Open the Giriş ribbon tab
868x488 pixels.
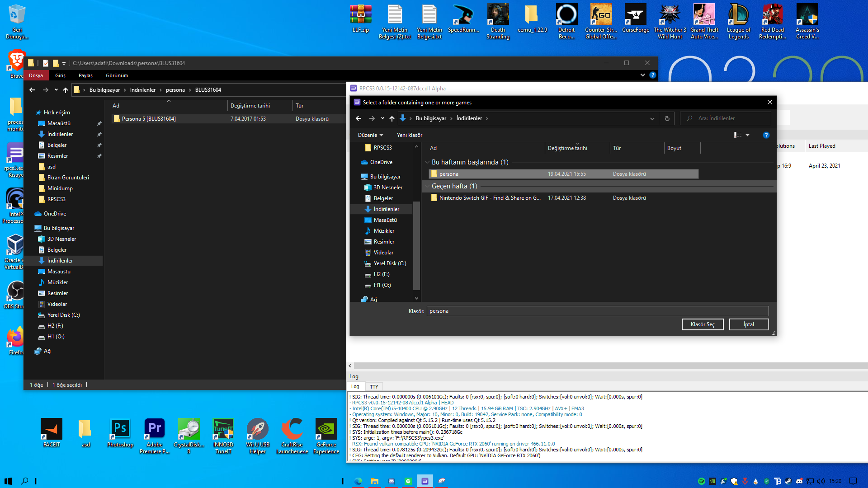click(x=60, y=75)
